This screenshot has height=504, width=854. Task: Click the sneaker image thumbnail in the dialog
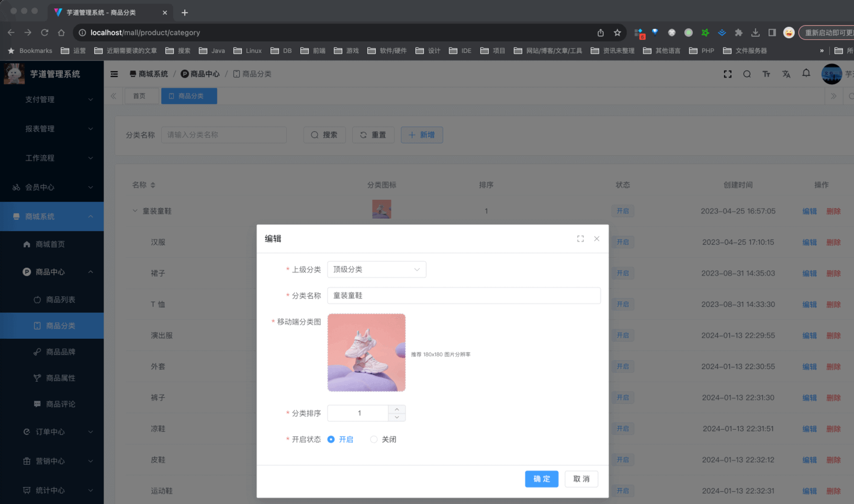click(x=366, y=352)
